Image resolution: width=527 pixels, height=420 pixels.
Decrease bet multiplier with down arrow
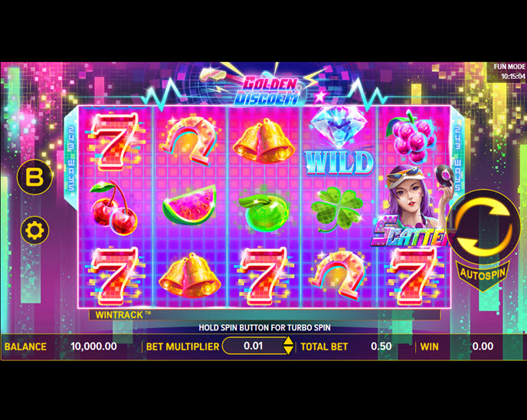[x=288, y=351]
